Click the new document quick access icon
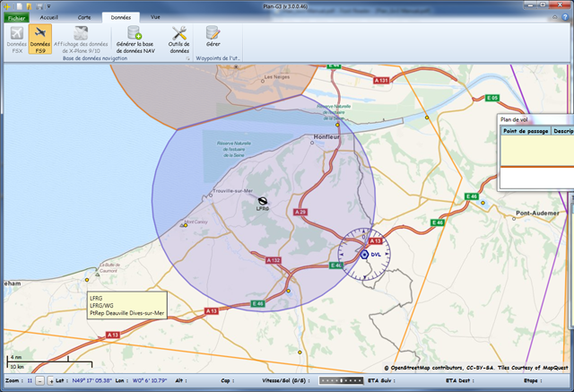Viewport: 574px width, 392px height. click(x=20, y=6)
